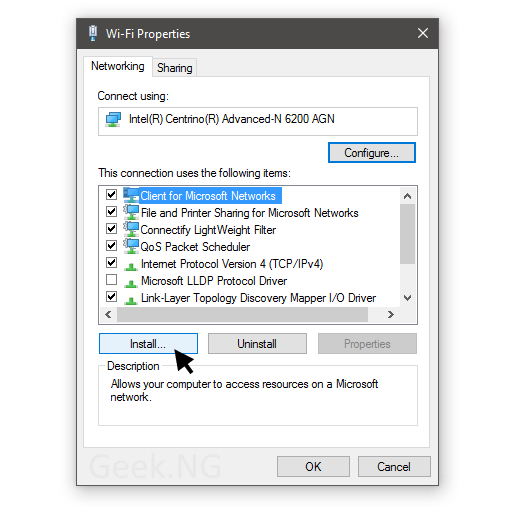Click the Microsoft LLDP Protocol Driver icon

pyautogui.click(x=131, y=283)
